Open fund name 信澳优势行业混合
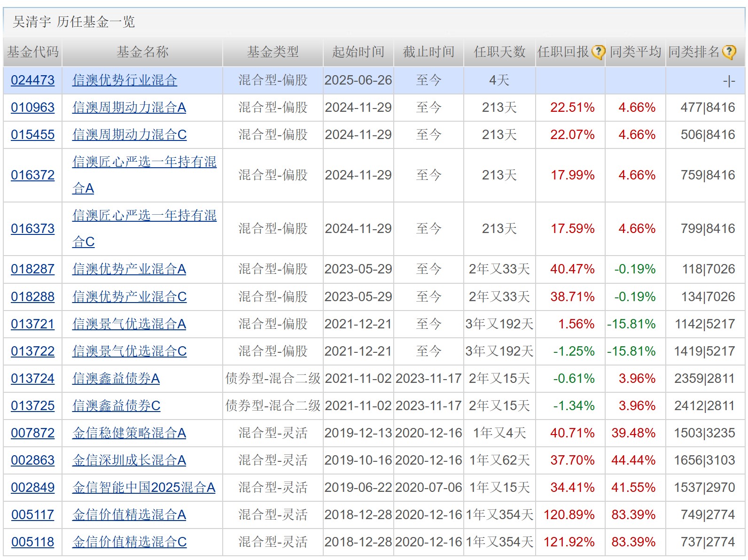 (x=125, y=80)
